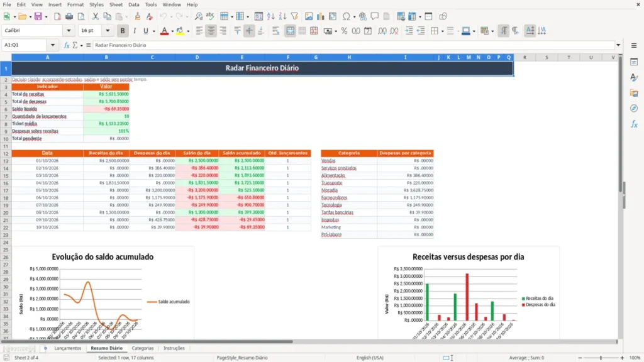The height and width of the screenshot is (362, 644).
Task: Toggle print preview icon
Action: (x=81, y=16)
